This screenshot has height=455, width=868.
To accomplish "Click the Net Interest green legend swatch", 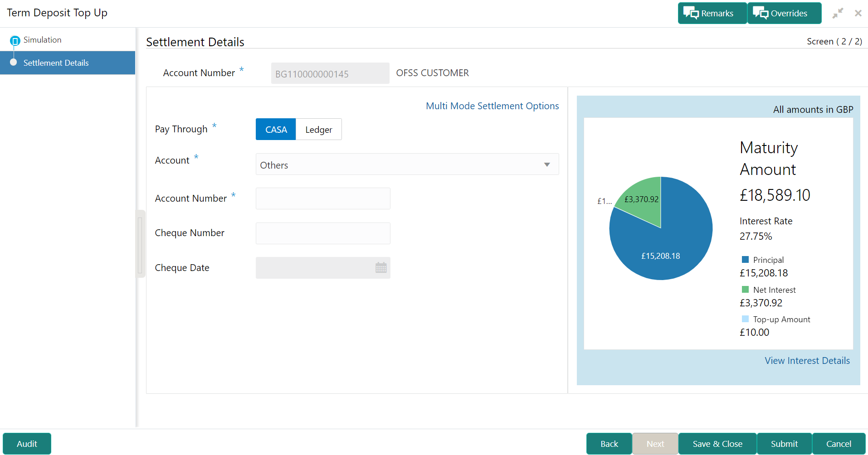I will [x=745, y=290].
